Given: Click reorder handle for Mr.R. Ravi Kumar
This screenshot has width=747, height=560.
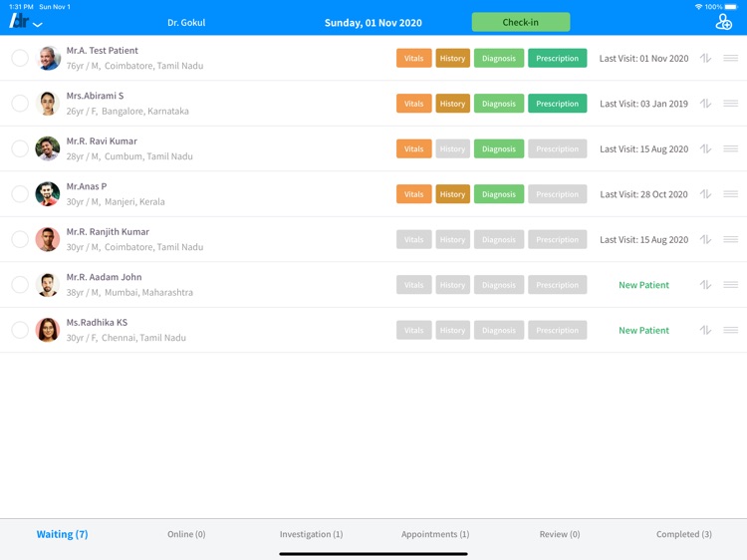Looking at the screenshot, I should click(731, 148).
